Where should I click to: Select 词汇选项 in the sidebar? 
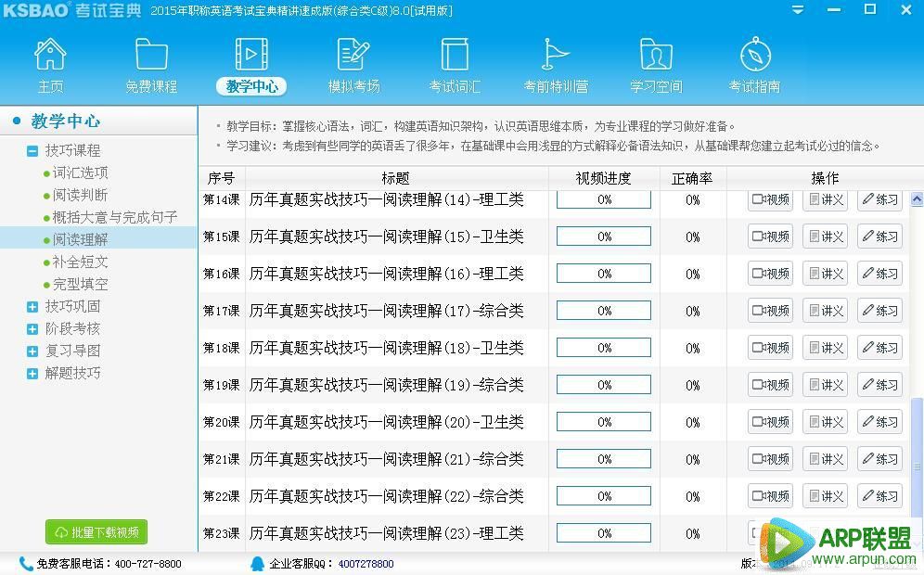point(80,172)
